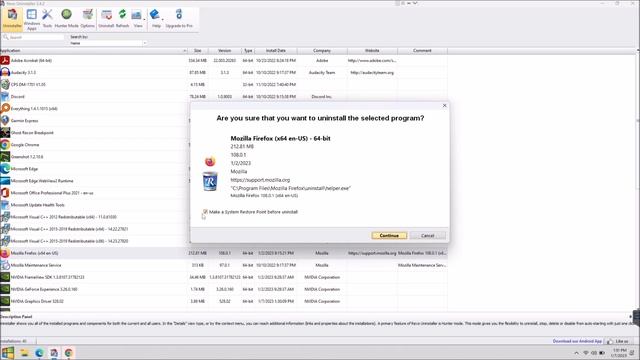The width and height of the screenshot is (640, 360).
Task: Select Microsoft Update Health Tools row
Action: 93,205
